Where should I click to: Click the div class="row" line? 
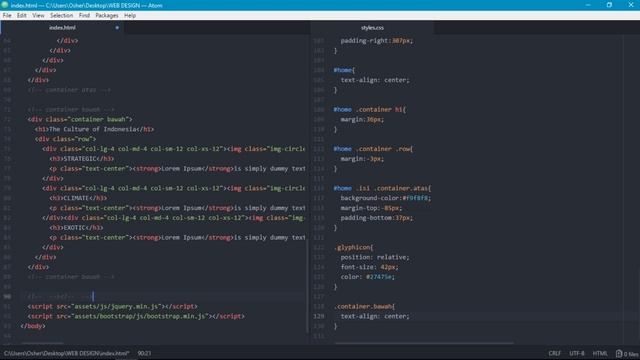[x=65, y=139]
